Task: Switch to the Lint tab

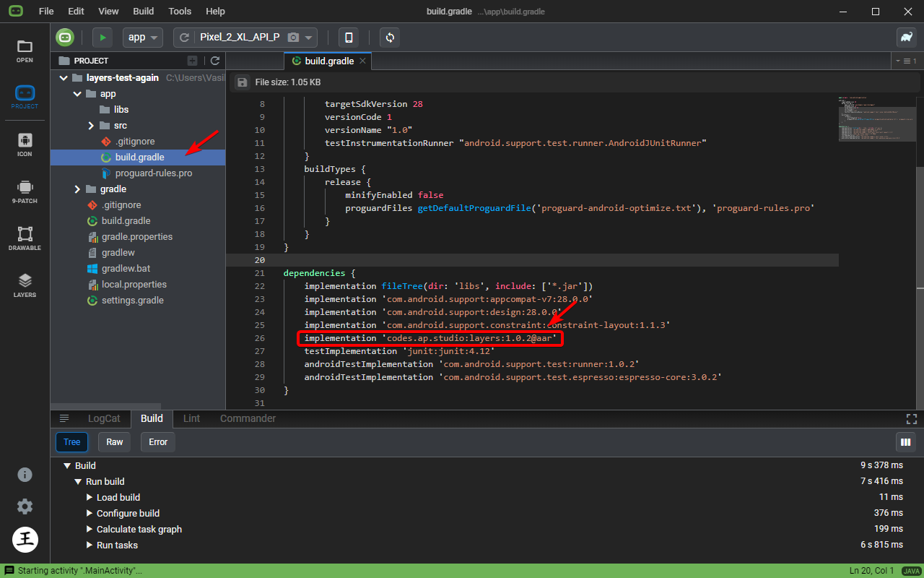Action: 192,418
